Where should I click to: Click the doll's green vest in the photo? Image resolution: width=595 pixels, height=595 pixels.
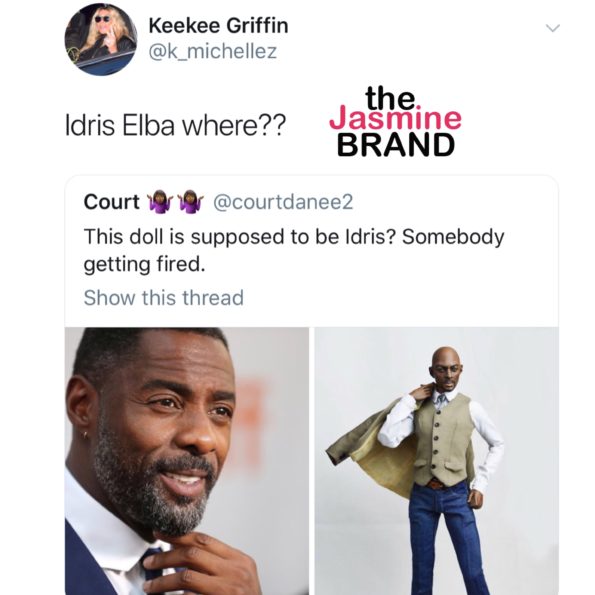tap(442, 440)
